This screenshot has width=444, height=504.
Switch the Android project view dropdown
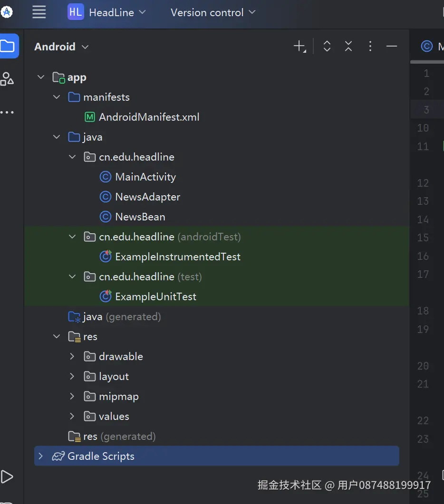click(x=61, y=47)
